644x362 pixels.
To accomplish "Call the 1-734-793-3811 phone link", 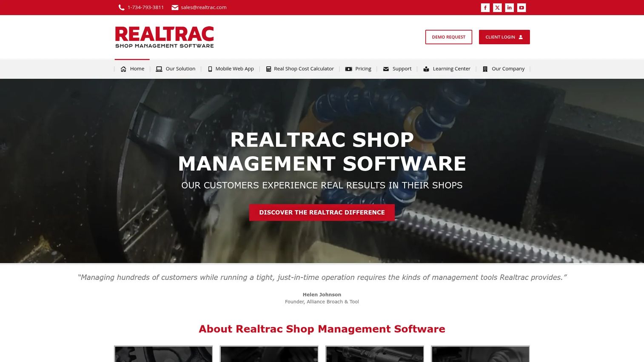I will tap(145, 7).
